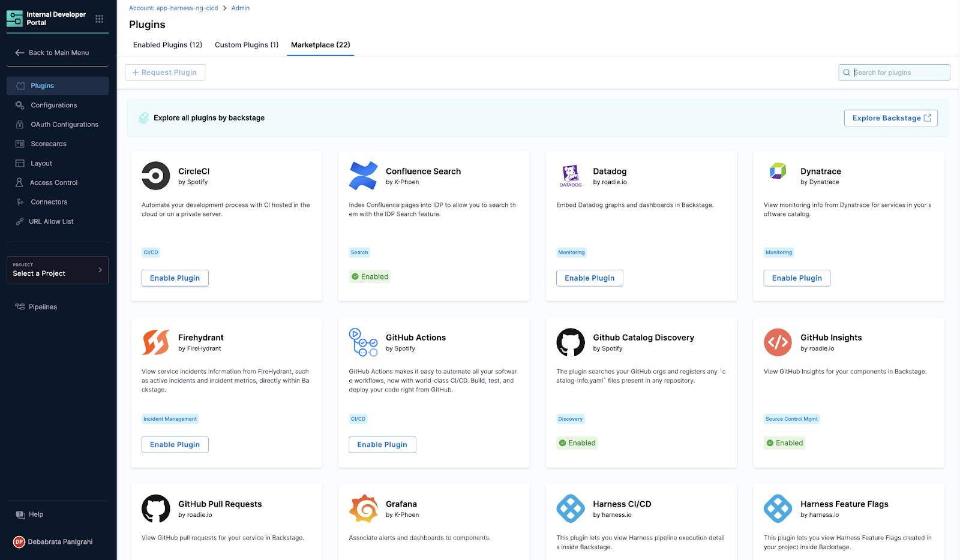The height and width of the screenshot is (560, 960).
Task: Click the CircleCI plugin logo
Action: coord(156,176)
